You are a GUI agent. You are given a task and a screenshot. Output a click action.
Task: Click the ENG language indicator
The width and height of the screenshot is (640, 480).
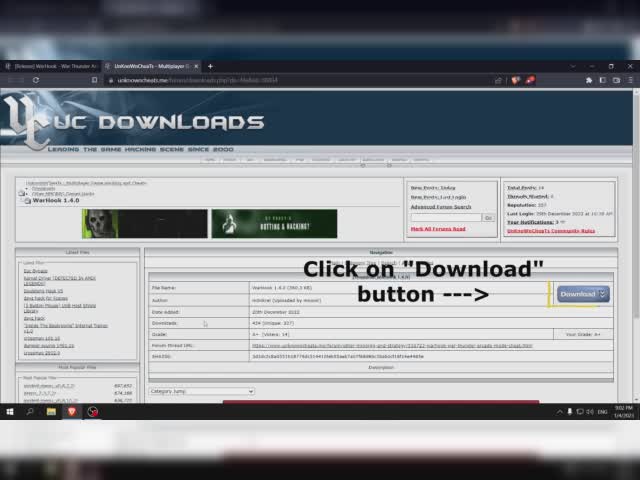[602, 412]
